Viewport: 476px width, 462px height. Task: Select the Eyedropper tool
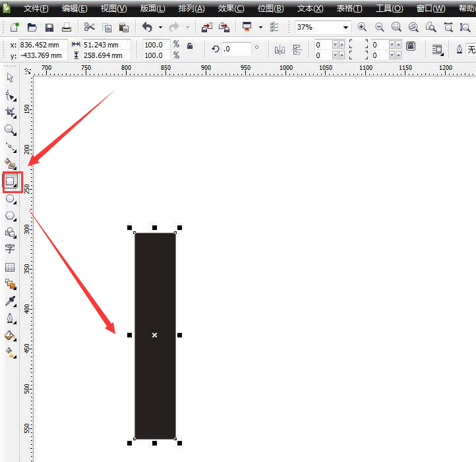11,301
